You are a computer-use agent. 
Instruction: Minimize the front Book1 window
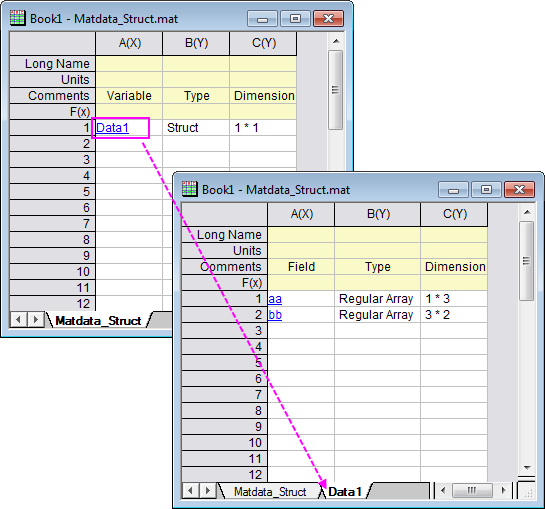point(454,190)
